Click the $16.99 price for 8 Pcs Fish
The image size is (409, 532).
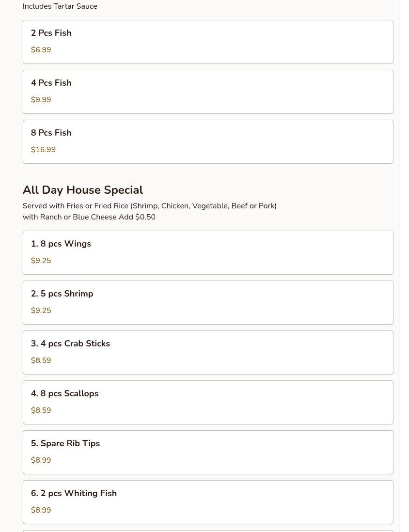43,149
